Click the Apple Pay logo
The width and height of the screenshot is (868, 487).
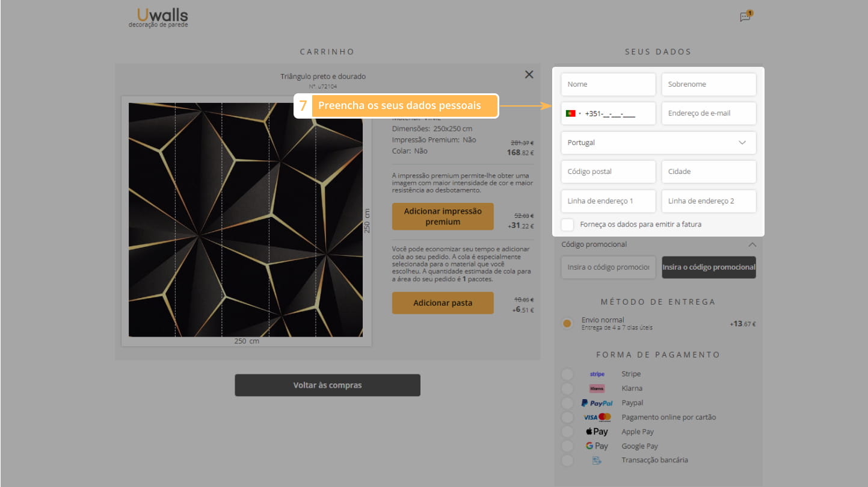[597, 432]
